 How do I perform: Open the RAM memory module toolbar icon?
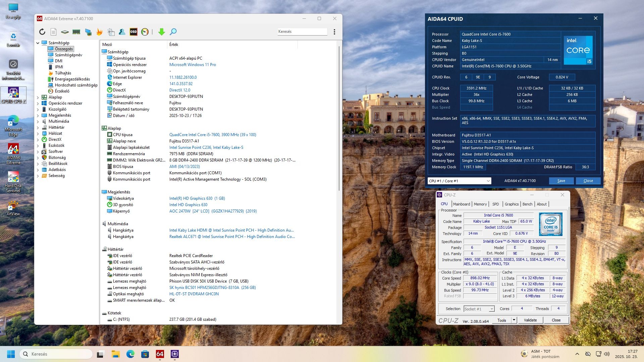pos(76,32)
